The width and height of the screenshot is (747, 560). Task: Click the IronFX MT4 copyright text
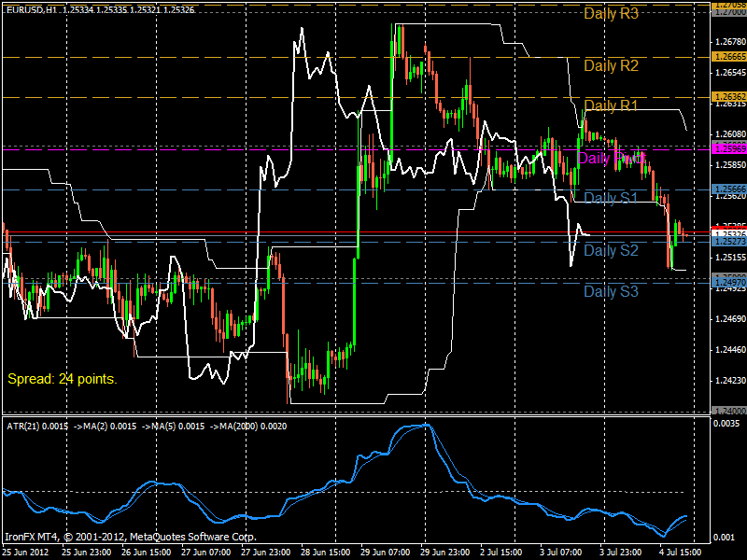coord(131,538)
